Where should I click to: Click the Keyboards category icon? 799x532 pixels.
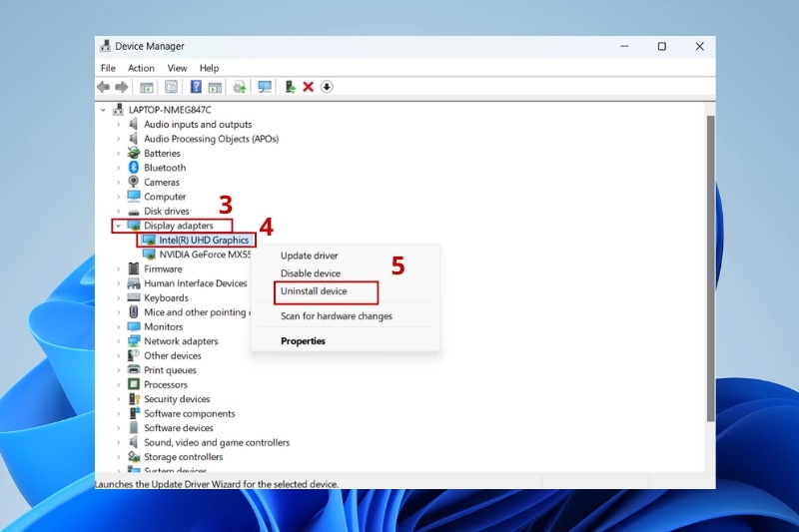point(134,297)
